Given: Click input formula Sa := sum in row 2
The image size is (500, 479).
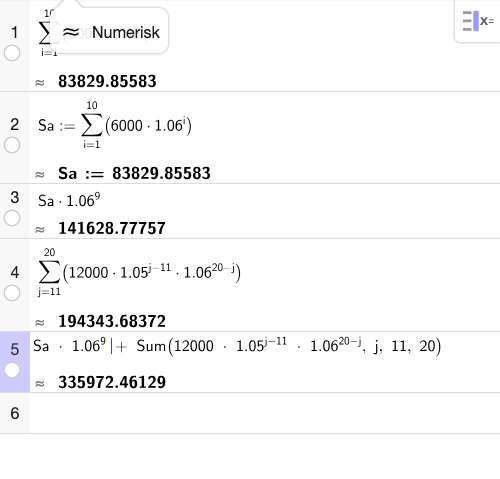Looking at the screenshot, I should (115, 125).
